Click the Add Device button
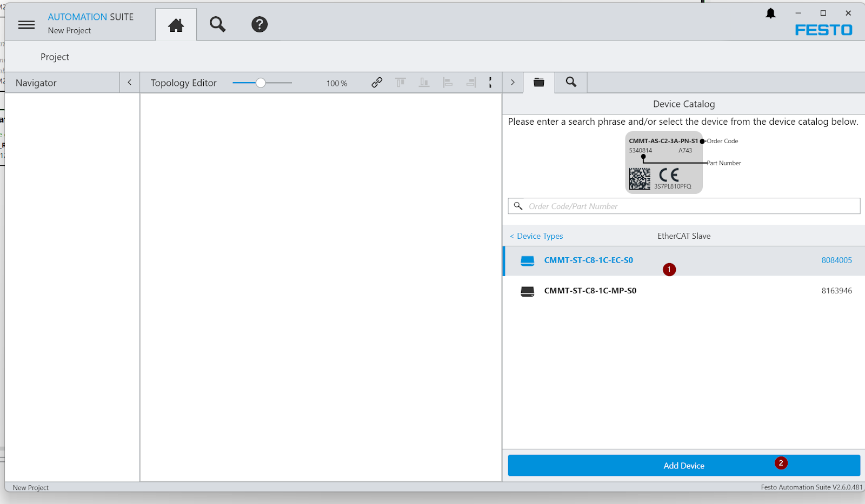865x504 pixels. (x=684, y=466)
